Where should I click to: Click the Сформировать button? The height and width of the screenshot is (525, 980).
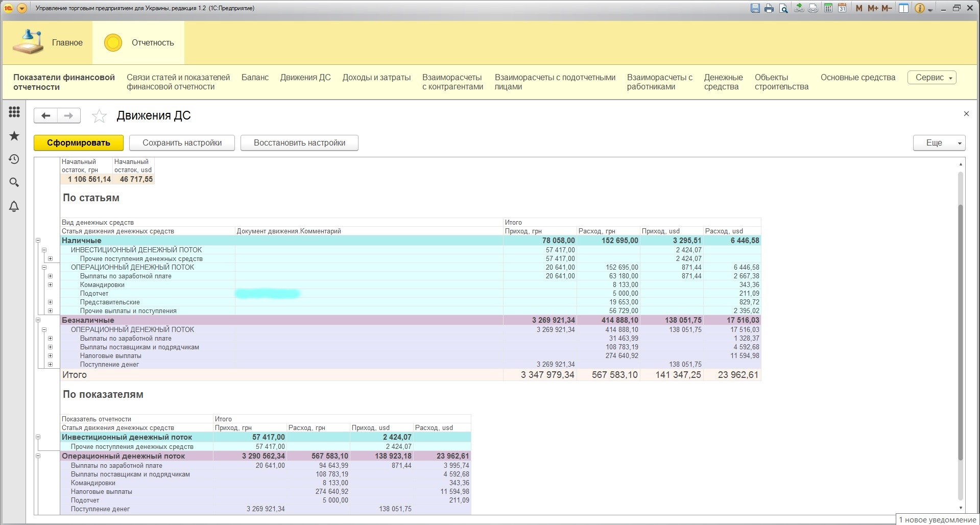79,143
